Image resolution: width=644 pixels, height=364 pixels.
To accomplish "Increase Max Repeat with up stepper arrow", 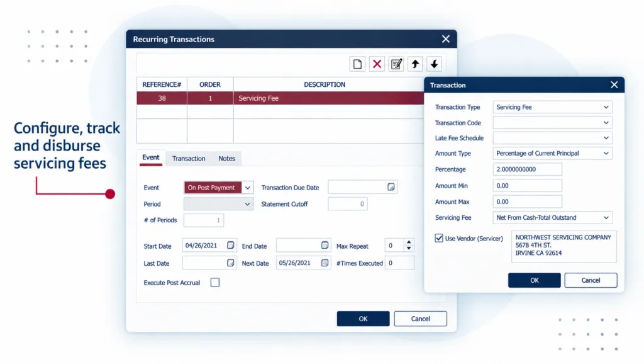I will [409, 242].
